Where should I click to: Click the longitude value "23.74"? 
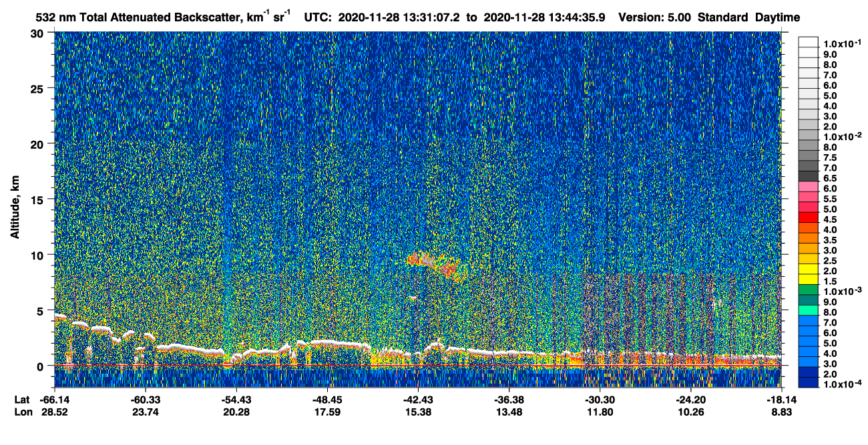click(145, 412)
